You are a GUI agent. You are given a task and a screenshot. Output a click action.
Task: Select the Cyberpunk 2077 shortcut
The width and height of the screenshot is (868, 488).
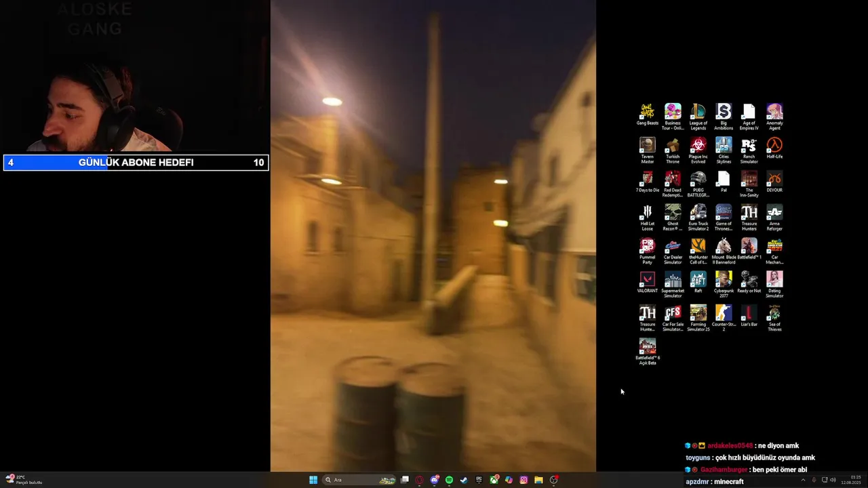click(724, 285)
